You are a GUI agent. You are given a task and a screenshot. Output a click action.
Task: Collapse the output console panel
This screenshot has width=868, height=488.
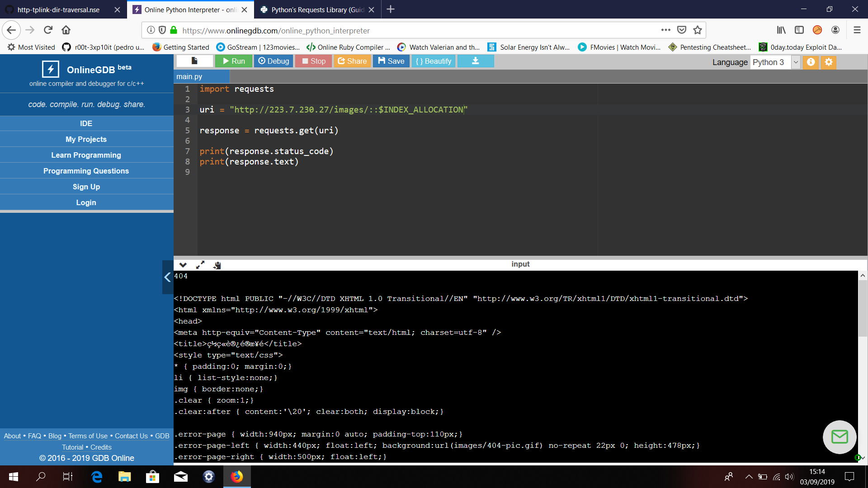pyautogui.click(x=183, y=265)
